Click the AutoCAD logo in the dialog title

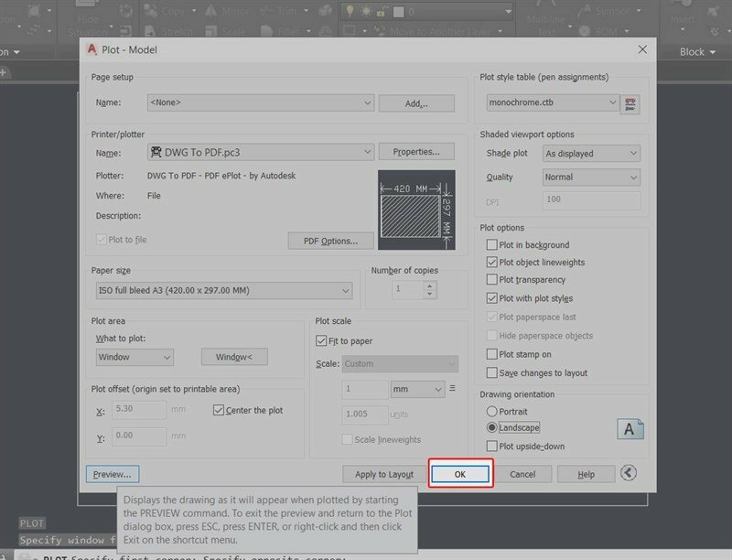click(x=91, y=49)
